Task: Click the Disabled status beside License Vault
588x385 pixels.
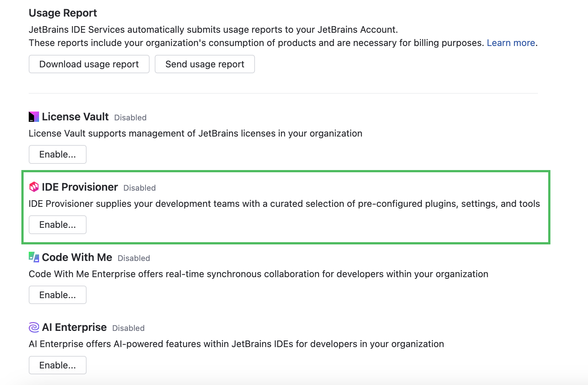Action: pyautogui.click(x=130, y=118)
